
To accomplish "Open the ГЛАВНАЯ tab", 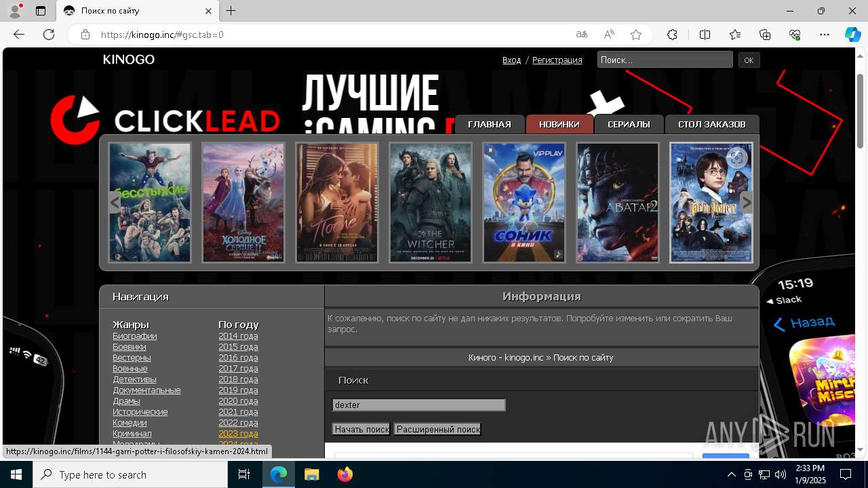I will (490, 124).
